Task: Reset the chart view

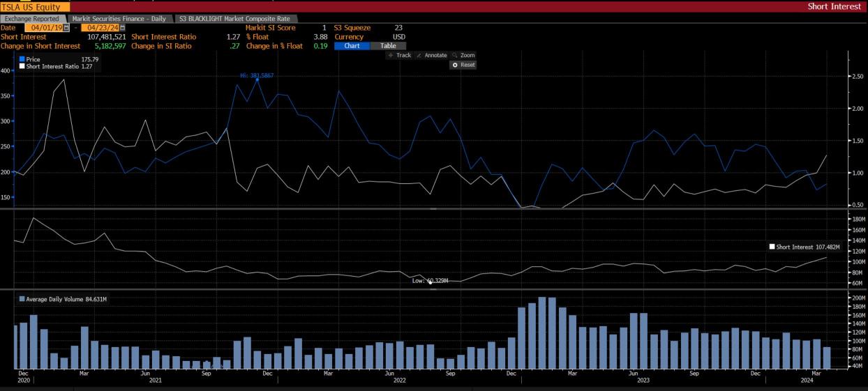Action: (x=463, y=65)
